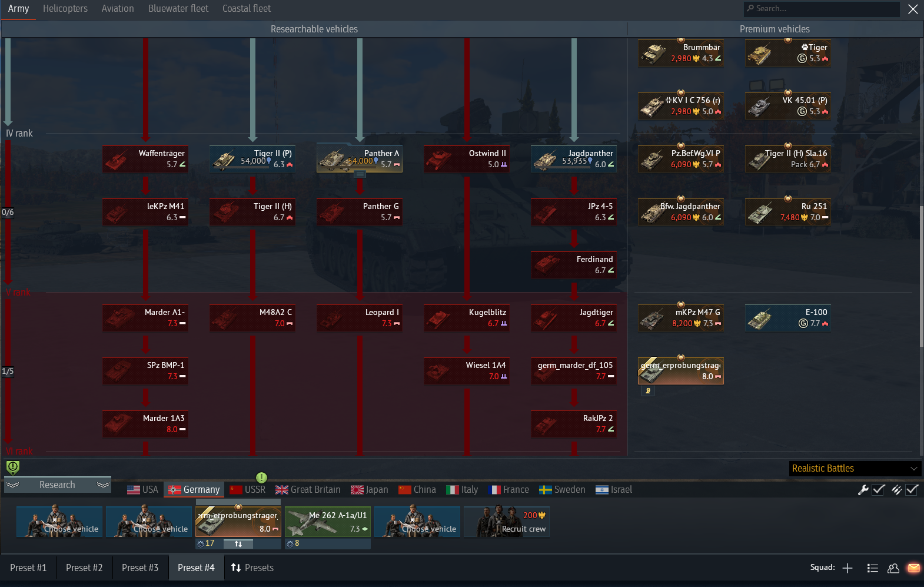Select the Kugelblitz vehicle
The width and height of the screenshot is (924, 587).
point(467,318)
